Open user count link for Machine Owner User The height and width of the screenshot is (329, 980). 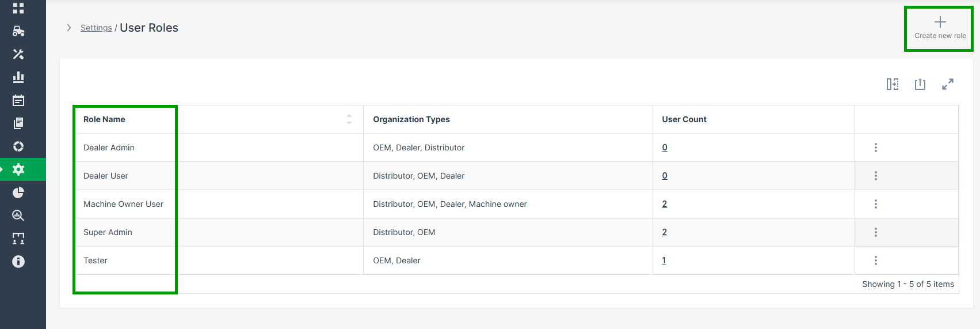(x=665, y=204)
